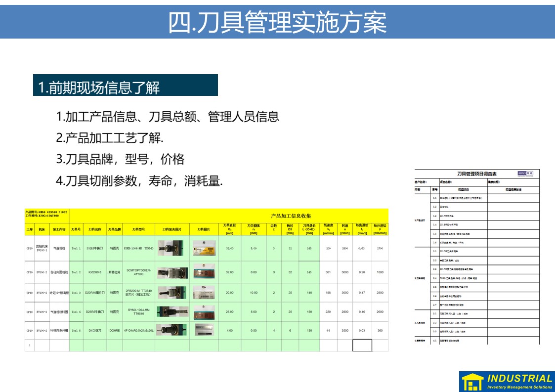Click the 刀具型号 column header
This screenshot has height=392, width=555.
click(138, 229)
